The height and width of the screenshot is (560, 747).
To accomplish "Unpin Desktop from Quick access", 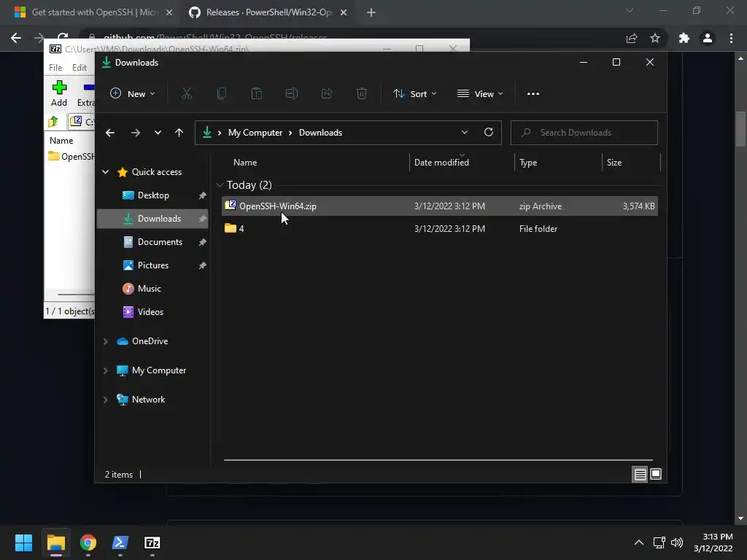I will [x=203, y=195].
